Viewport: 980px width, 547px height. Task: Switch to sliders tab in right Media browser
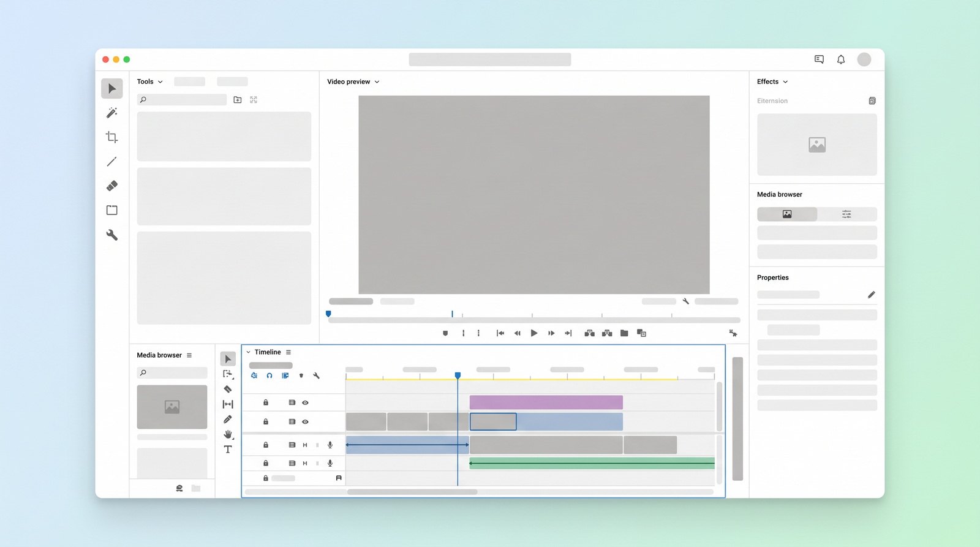[x=846, y=214]
